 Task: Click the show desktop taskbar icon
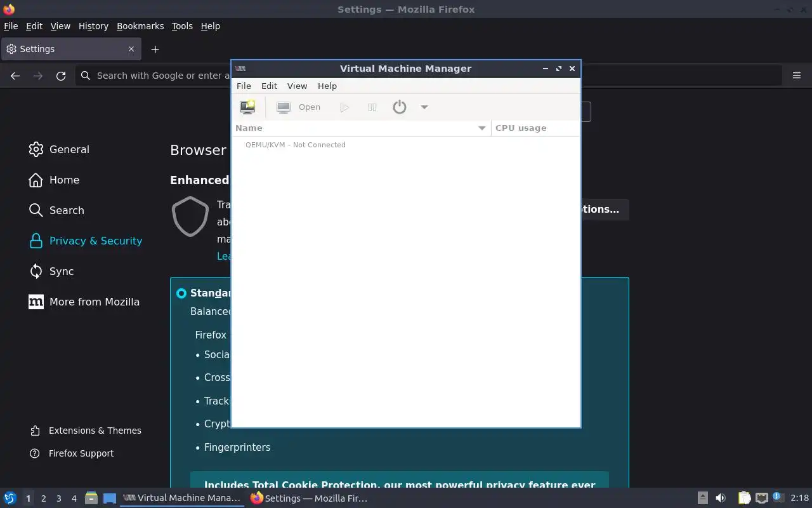tap(110, 498)
